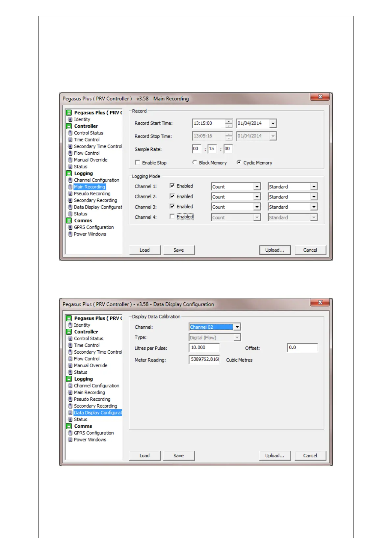Open Channel 3 Standard dropdown
Image resolution: width=392 pixels, height=554 pixels.
point(314,207)
